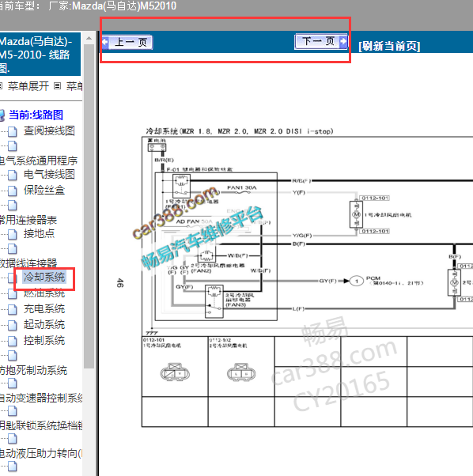Viewport: 473px width, 476px height.
Task: Go to next page with 下一页 button
Action: tap(321, 41)
